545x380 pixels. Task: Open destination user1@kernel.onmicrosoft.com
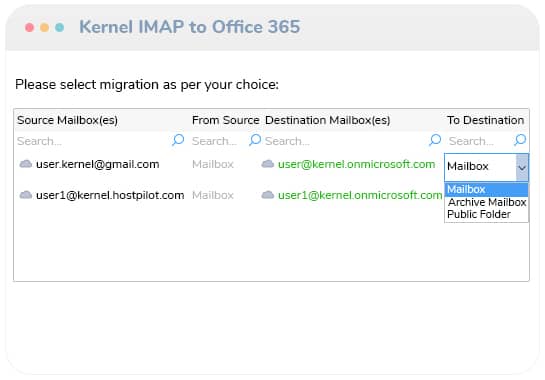360,195
